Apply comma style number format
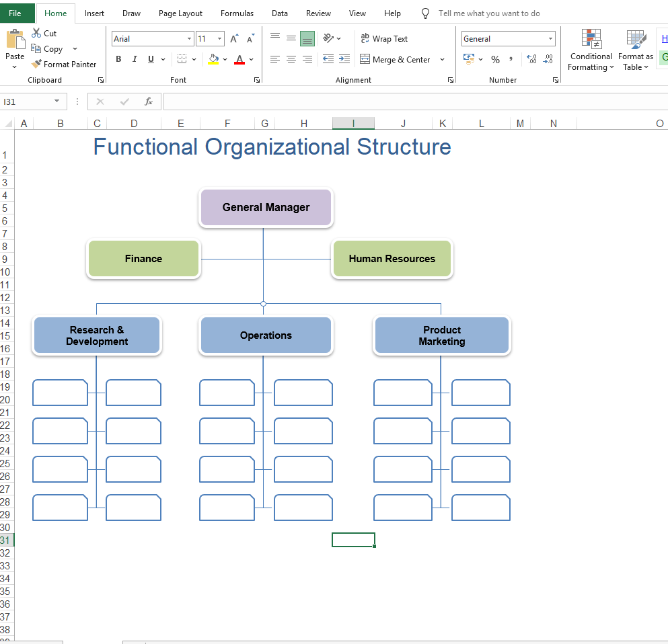Screen dimensions: 668x644 pyautogui.click(x=511, y=59)
